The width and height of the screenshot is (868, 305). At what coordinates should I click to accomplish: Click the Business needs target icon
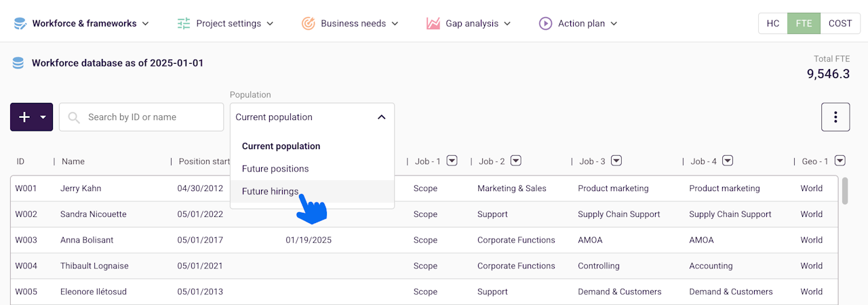point(308,24)
